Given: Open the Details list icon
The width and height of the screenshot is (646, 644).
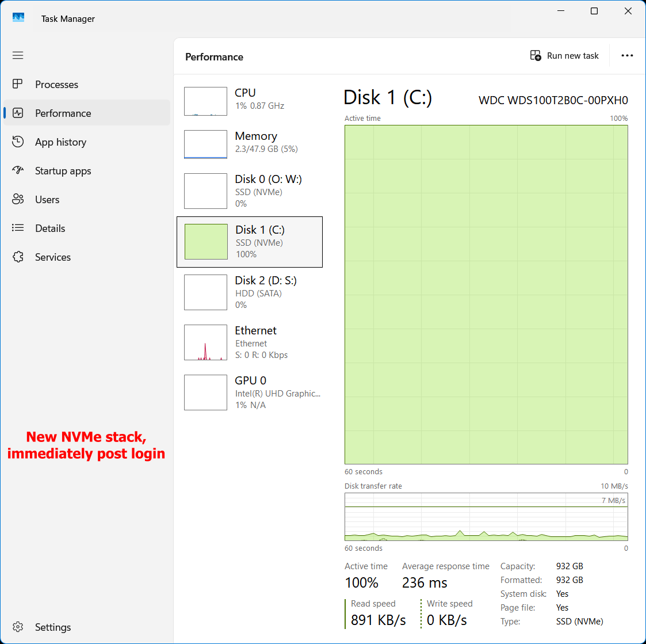Looking at the screenshot, I should click(18, 228).
